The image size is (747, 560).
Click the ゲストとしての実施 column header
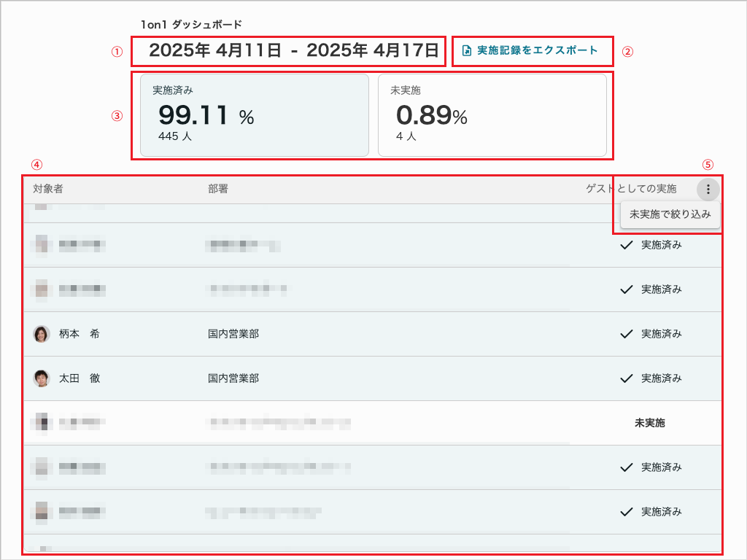pos(632,189)
